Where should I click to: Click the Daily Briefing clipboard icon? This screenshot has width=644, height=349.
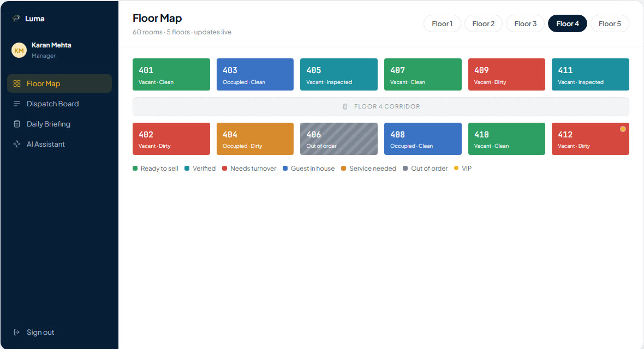(17, 124)
